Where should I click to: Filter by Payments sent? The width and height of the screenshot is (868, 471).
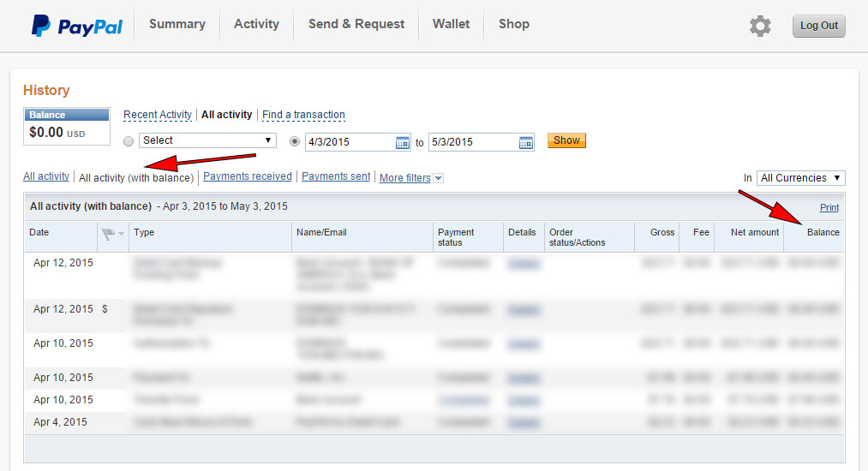(336, 176)
